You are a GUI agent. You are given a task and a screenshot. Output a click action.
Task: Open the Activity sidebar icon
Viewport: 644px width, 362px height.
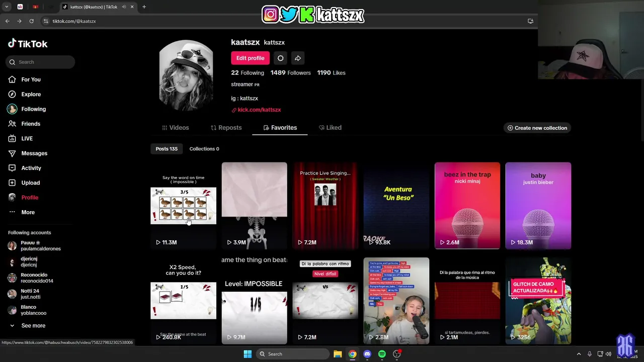pyautogui.click(x=12, y=168)
